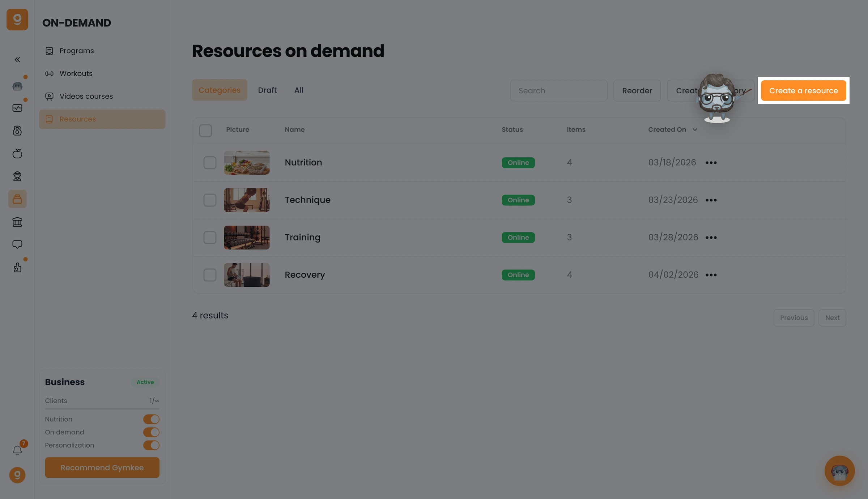868x499 pixels.
Task: Click the Status column header
Action: (512, 129)
